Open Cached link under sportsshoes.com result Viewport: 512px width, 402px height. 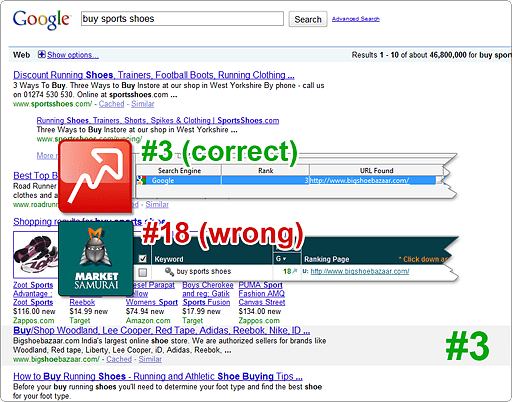pos(111,104)
